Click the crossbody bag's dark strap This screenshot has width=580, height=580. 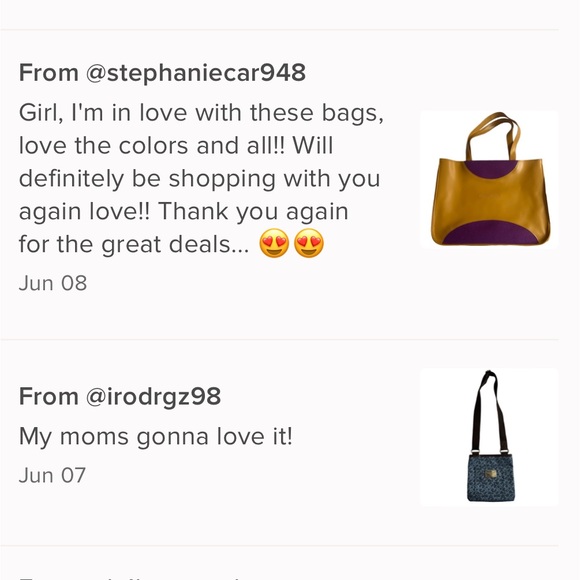click(489, 411)
